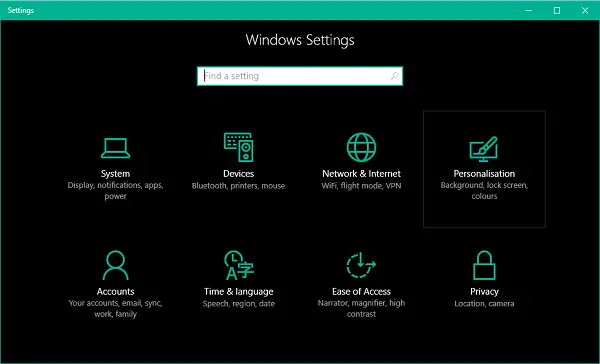Minimize the Settings window
Screen dimensions: 600x364
pyautogui.click(x=529, y=10)
